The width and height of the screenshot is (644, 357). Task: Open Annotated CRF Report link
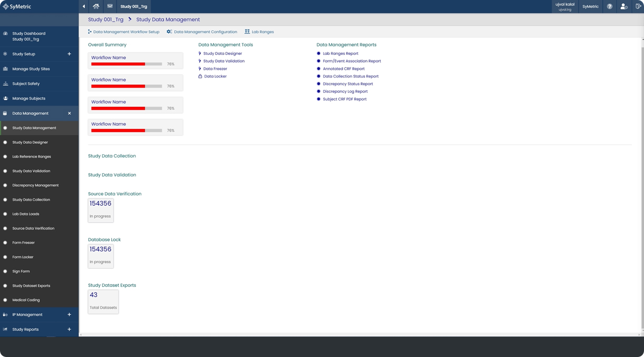(x=344, y=68)
